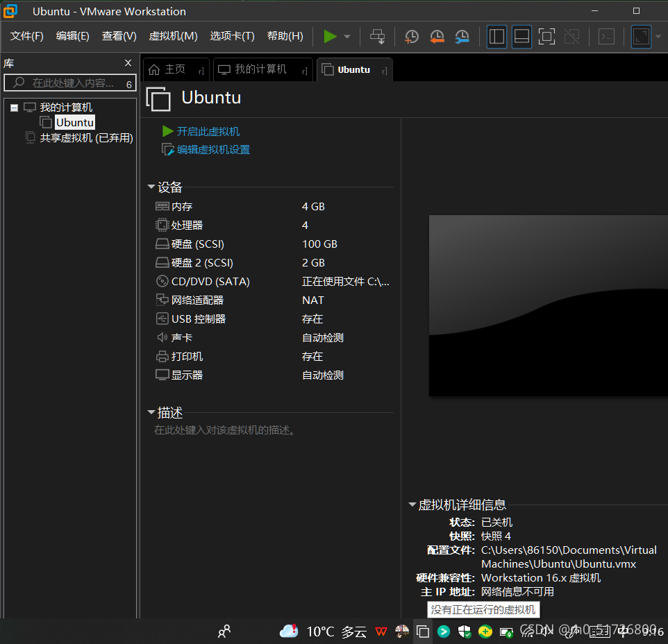Open the library search filter dropdown
This screenshot has width=668, height=644.
pyautogui.click(x=129, y=84)
